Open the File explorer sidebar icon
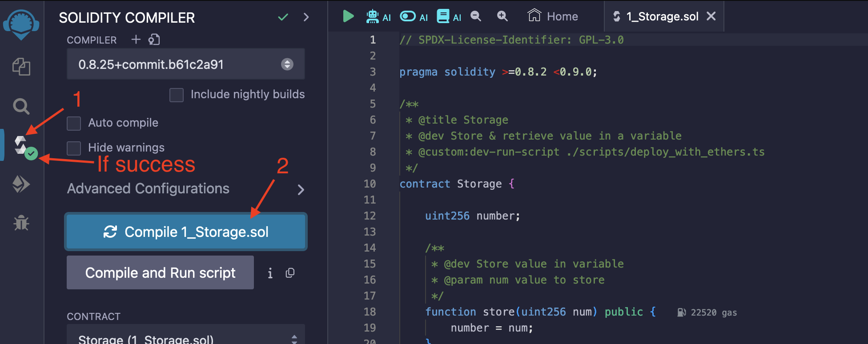The image size is (868, 344). coord(21,67)
